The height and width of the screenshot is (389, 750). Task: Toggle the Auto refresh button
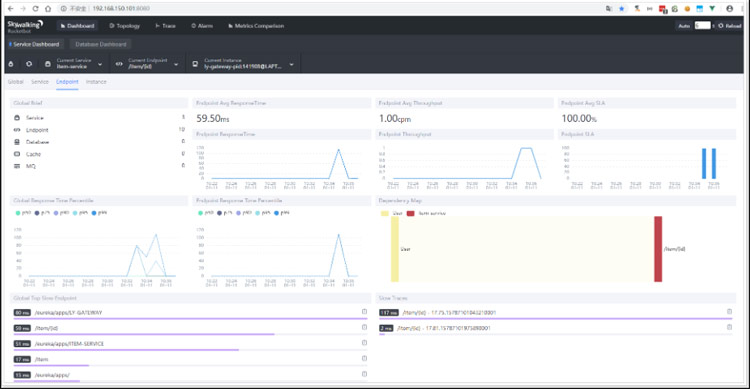(x=684, y=26)
